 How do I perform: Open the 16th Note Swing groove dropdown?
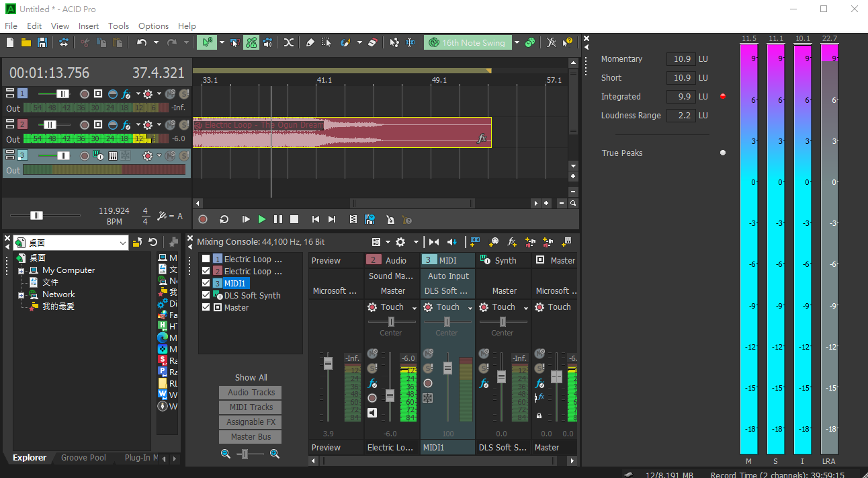517,42
